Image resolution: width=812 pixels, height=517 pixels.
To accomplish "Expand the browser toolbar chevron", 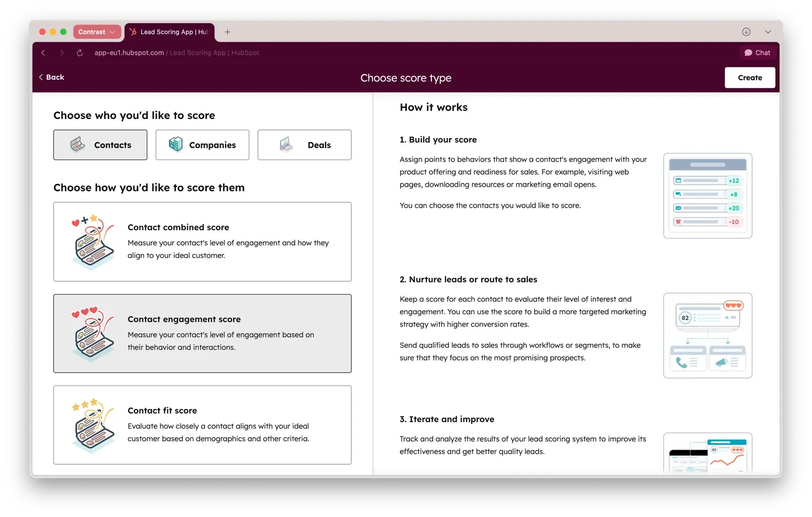I will [768, 31].
